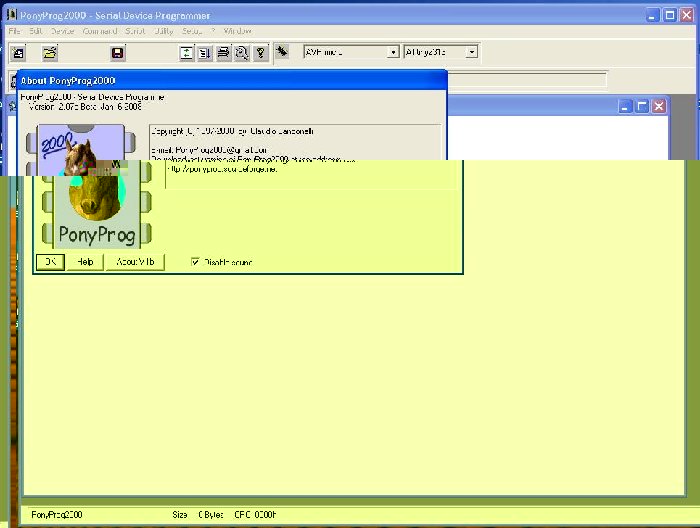This screenshot has width=700, height=528.
Task: Open the File menu
Action: [x=15, y=31]
